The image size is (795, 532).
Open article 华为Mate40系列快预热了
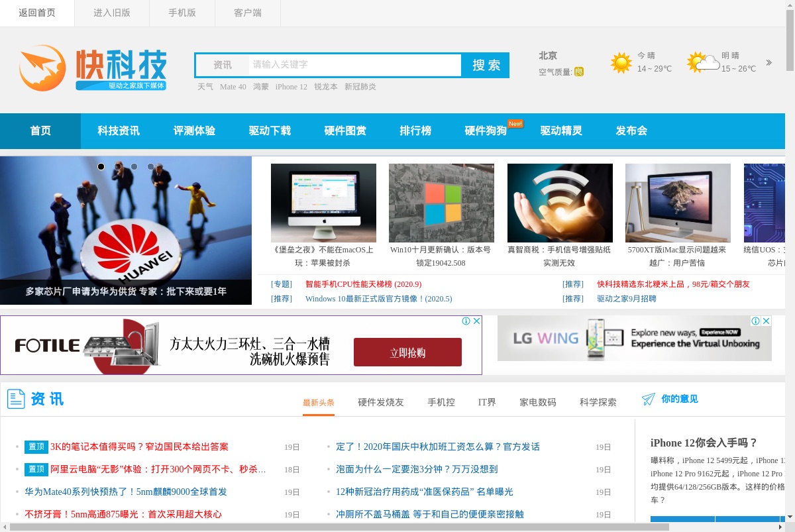126,492
